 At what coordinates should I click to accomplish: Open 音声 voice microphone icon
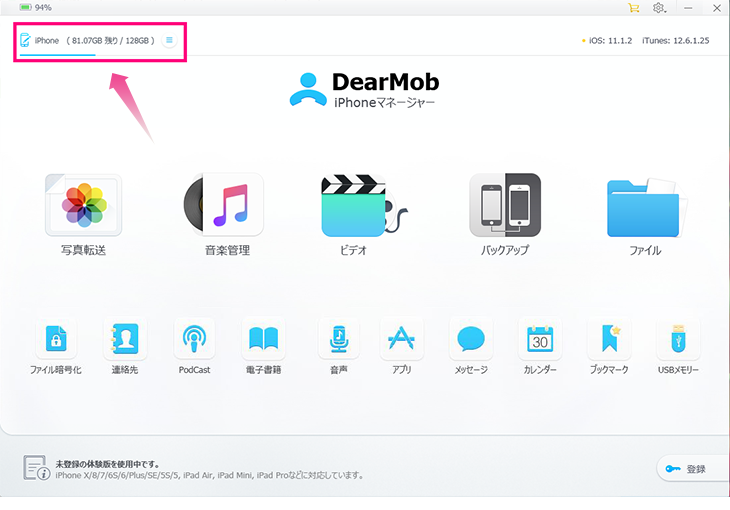339,339
